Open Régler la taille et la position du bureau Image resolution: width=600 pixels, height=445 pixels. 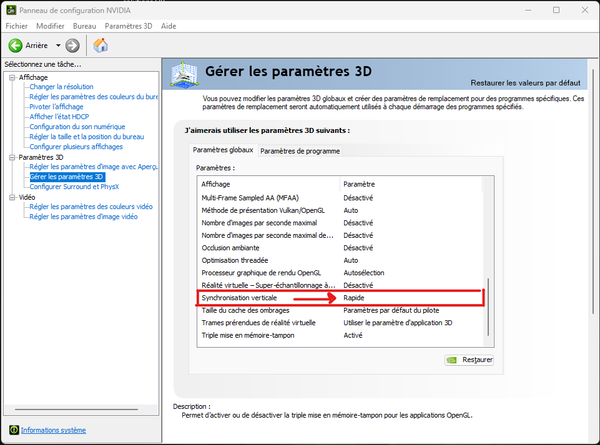point(87,137)
